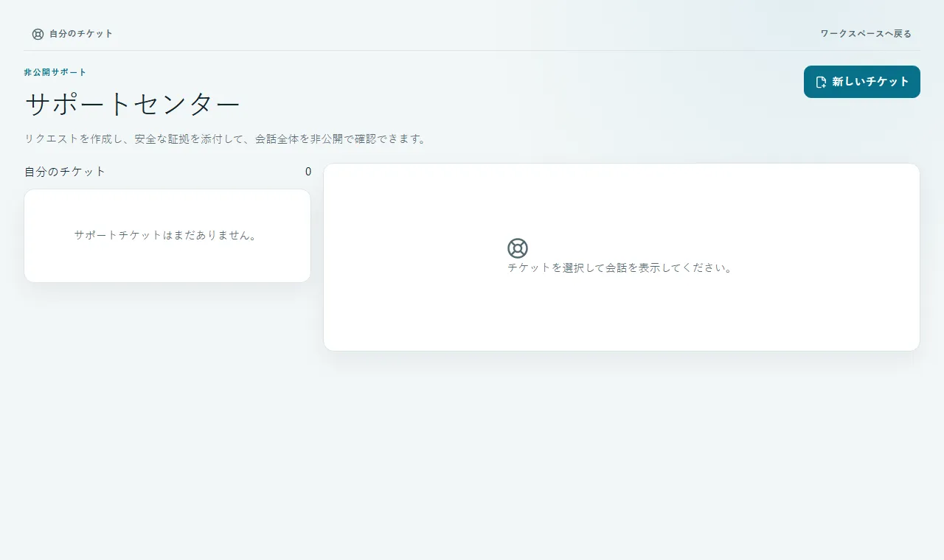Click the 自分のチケット list section heading
This screenshot has width=944, height=560.
65,172
